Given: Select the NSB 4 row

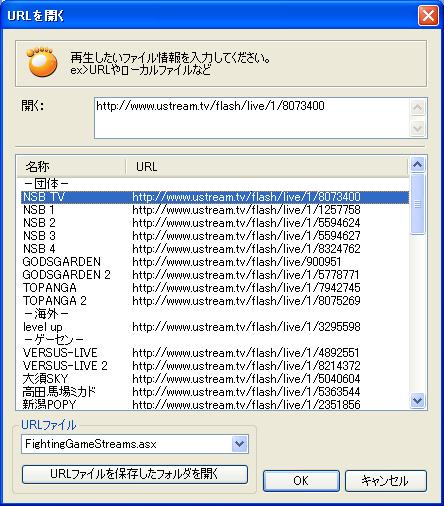Looking at the screenshot, I should [x=215, y=249].
